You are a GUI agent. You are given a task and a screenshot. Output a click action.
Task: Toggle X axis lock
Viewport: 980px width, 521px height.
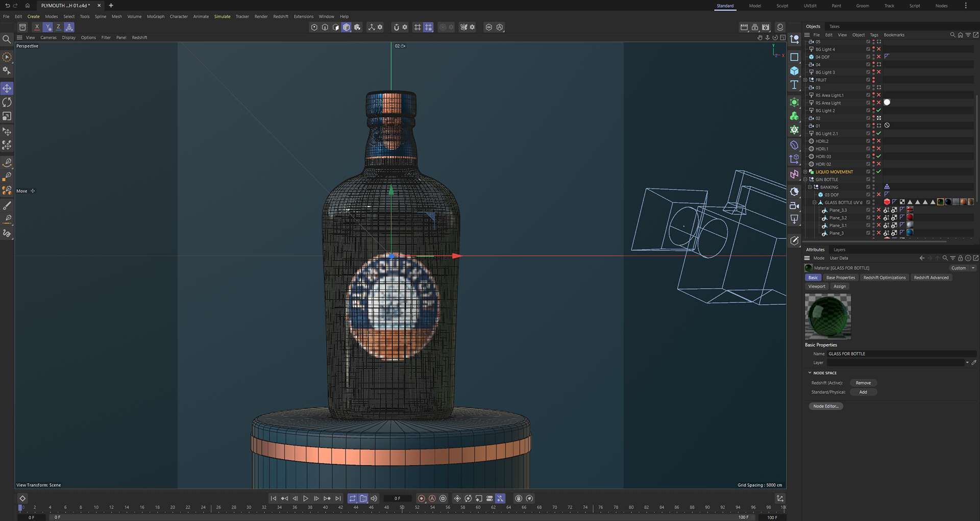click(x=37, y=27)
